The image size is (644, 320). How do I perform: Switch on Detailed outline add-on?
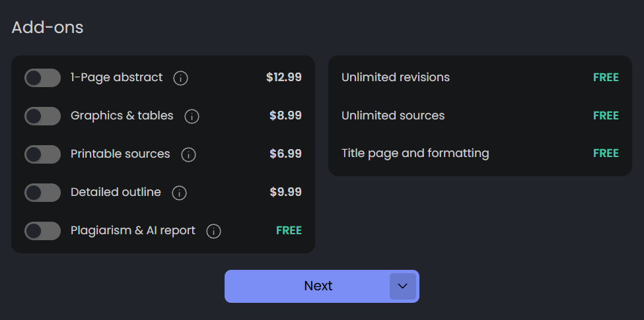pos(42,193)
